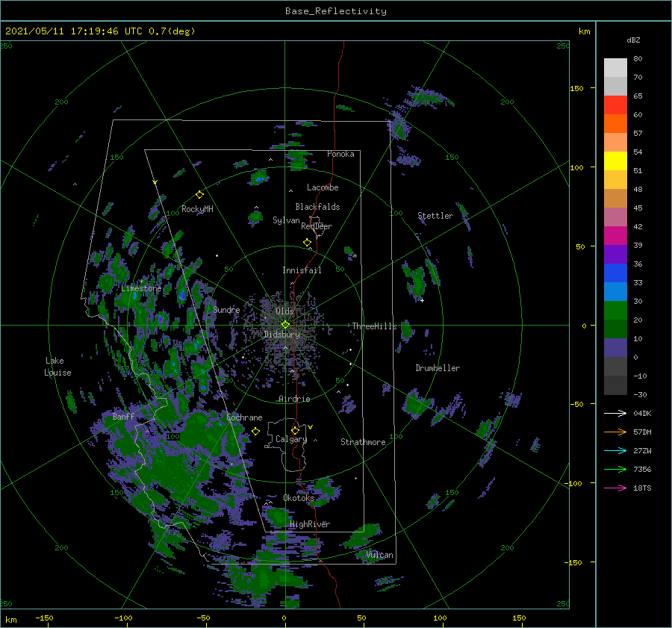Click the 57DM legend label
Viewport: 672px width, 628px height.
point(642,432)
